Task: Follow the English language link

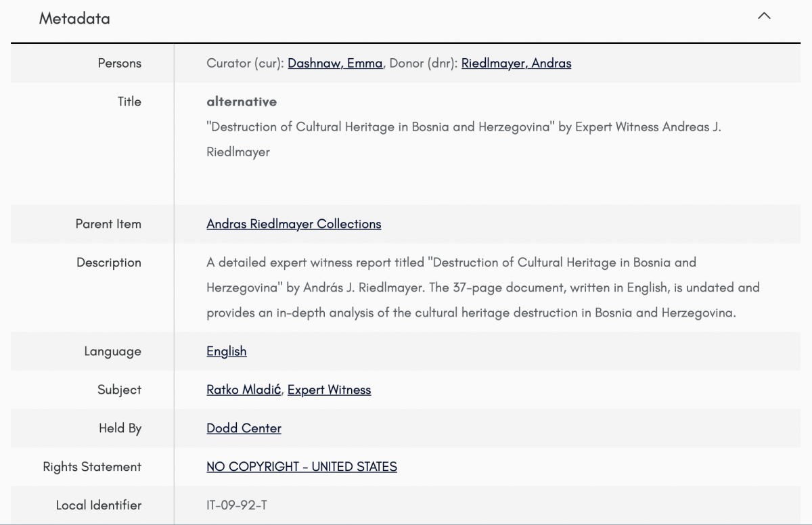Action: [x=227, y=351]
